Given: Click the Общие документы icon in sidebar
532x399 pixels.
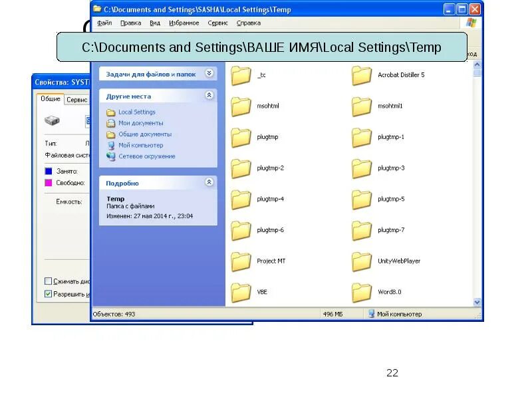Looking at the screenshot, I should coord(111,134).
